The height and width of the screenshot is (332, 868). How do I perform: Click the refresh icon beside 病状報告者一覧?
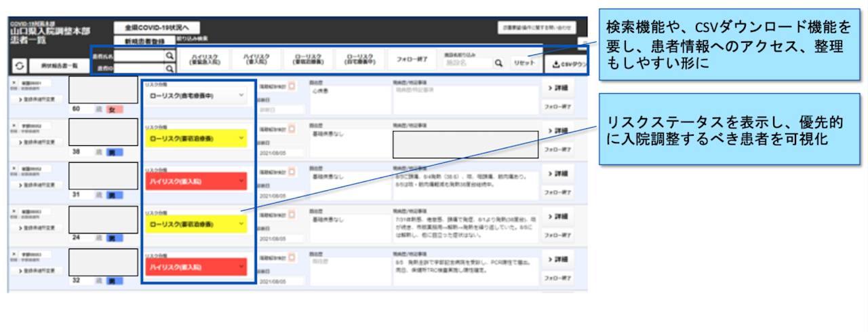click(x=19, y=65)
